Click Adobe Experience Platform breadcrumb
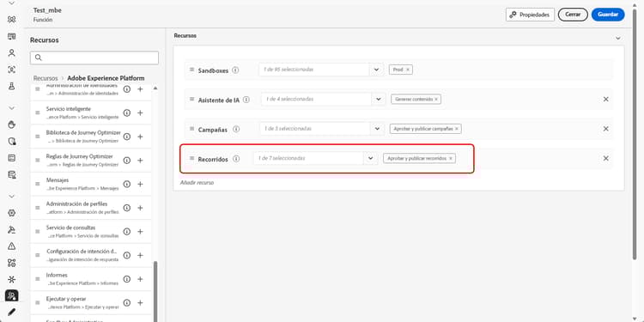 [x=106, y=78]
